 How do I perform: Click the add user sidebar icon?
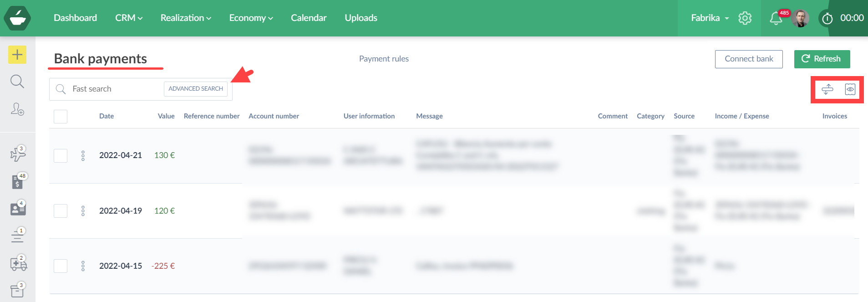click(17, 109)
